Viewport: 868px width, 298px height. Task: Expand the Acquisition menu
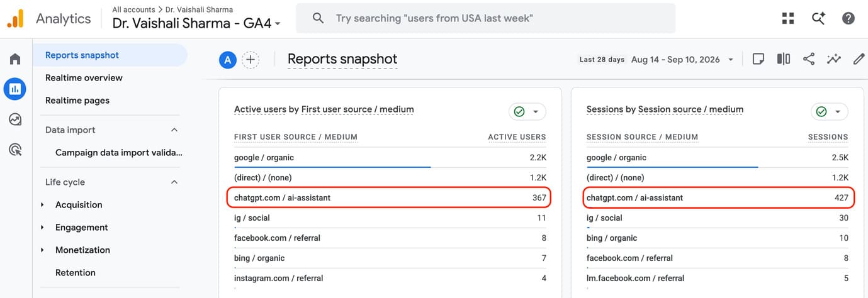pos(79,204)
